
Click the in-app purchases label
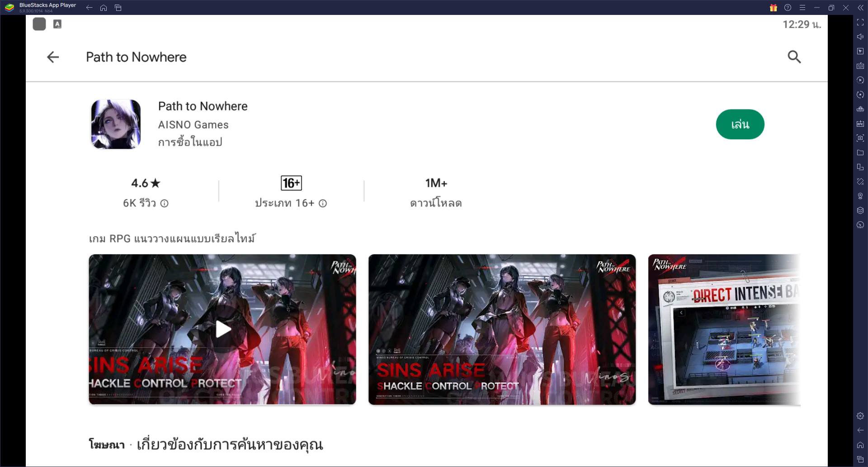(x=190, y=142)
